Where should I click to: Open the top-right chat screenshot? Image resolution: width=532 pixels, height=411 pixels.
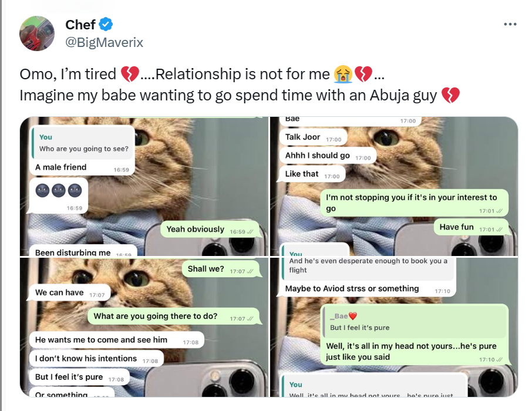(393, 186)
